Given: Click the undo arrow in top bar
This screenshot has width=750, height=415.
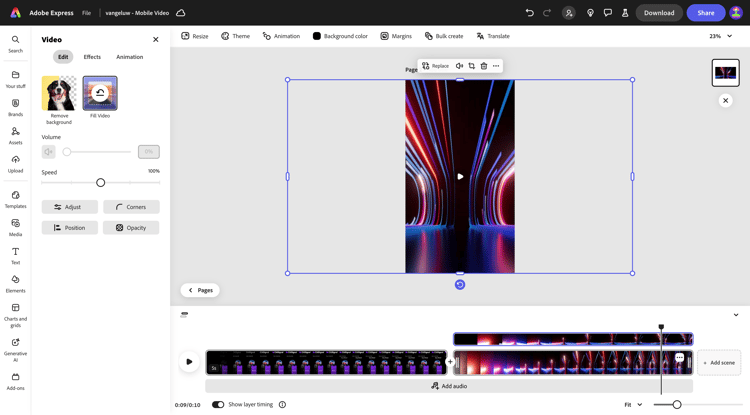Looking at the screenshot, I should [529, 13].
